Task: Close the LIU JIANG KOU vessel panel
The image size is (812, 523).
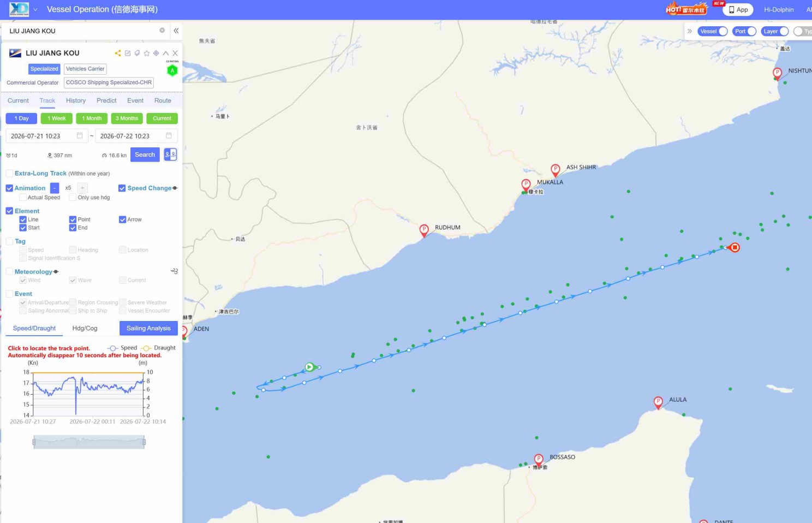Action: [x=175, y=53]
